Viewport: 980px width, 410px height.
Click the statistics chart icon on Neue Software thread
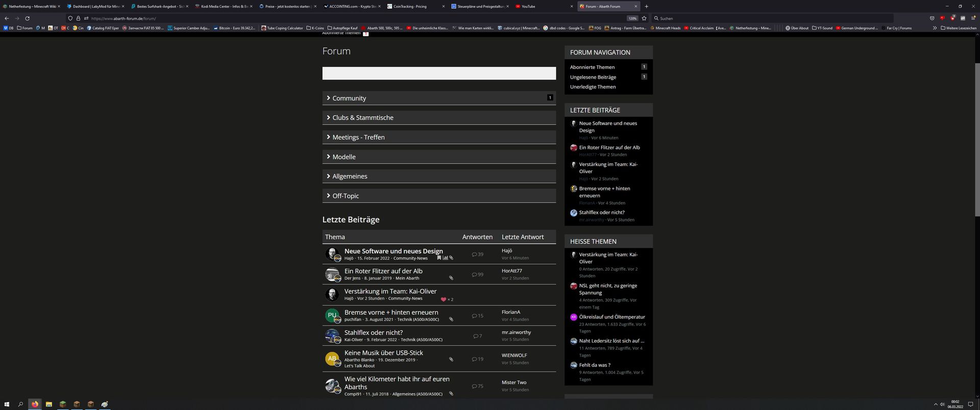point(445,258)
